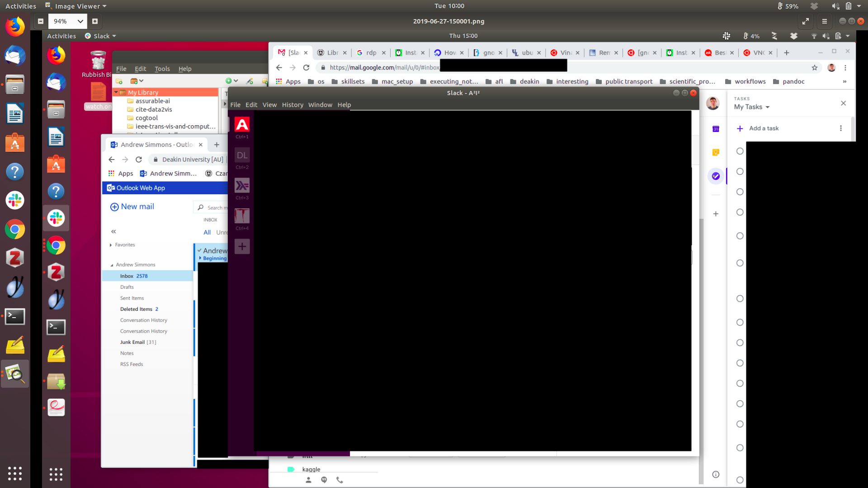
Task: Launch Terminal from the outer dock
Action: point(15,316)
